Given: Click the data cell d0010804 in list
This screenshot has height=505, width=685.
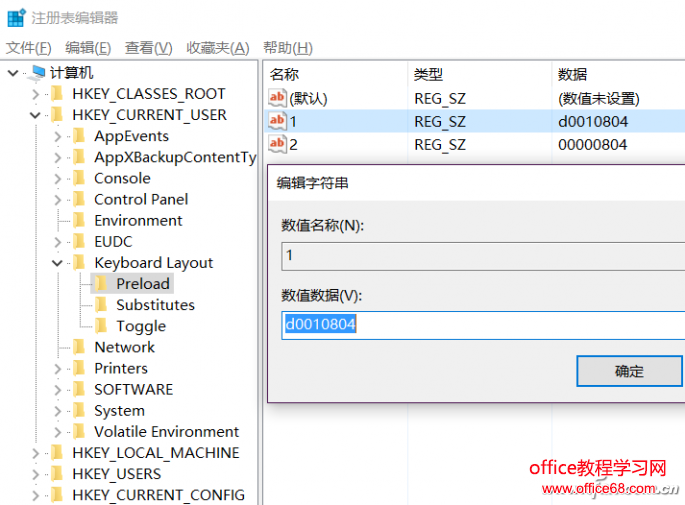Looking at the screenshot, I should pos(593,121).
